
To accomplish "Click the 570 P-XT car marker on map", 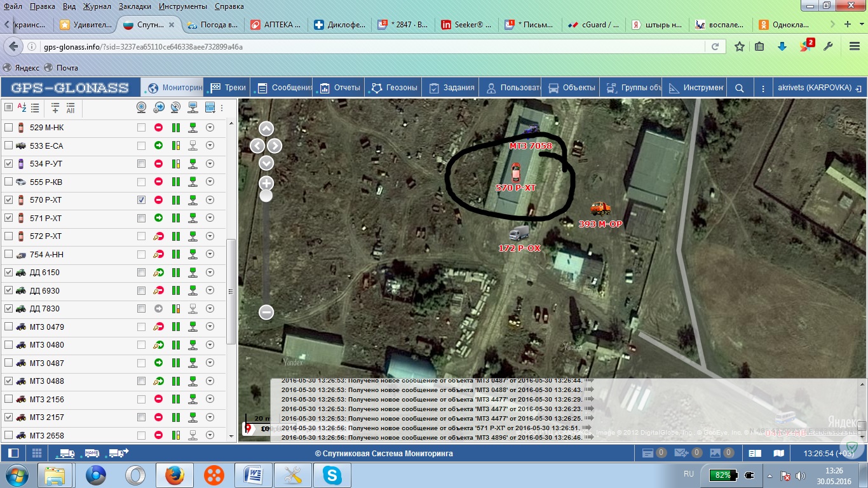I will (x=515, y=172).
